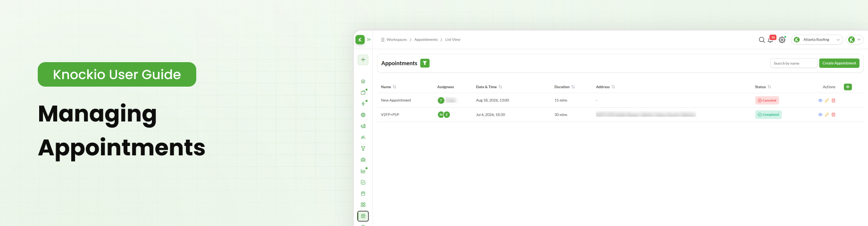This screenshot has height=226, width=868.
Task: Toggle column visibility with green eye button
Action: [x=848, y=87]
